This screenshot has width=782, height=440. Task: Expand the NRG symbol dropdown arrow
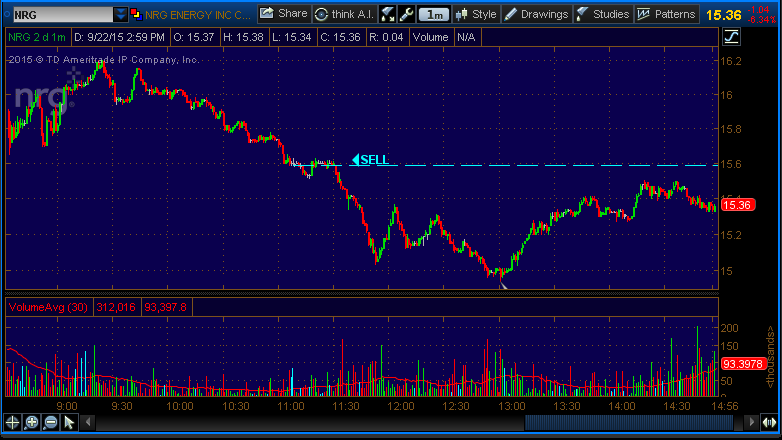[x=121, y=15]
